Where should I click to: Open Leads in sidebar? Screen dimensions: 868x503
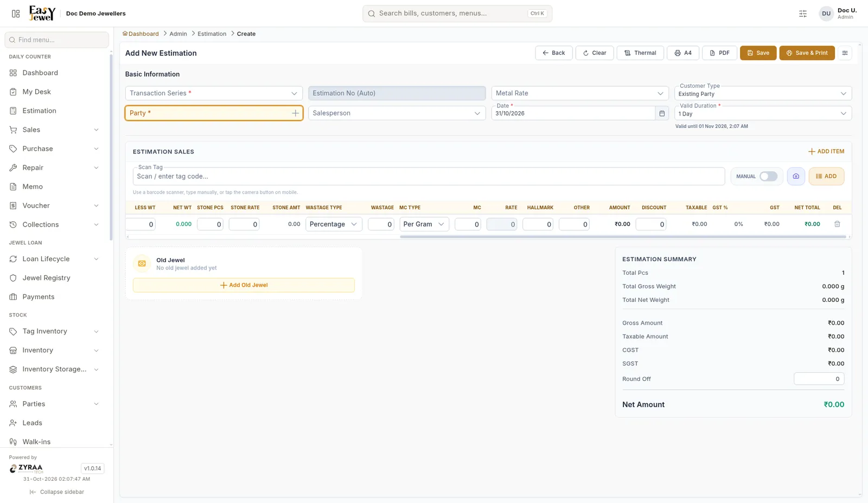point(56,423)
